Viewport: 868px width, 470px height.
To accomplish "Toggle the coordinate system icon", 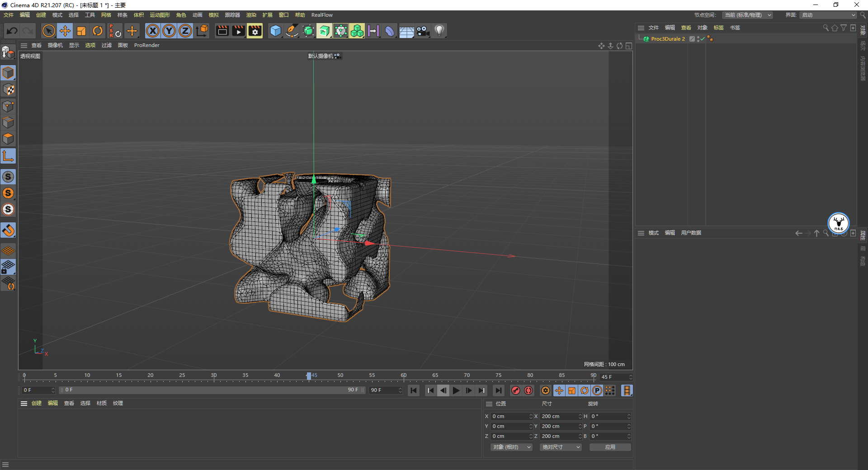I will click(202, 31).
